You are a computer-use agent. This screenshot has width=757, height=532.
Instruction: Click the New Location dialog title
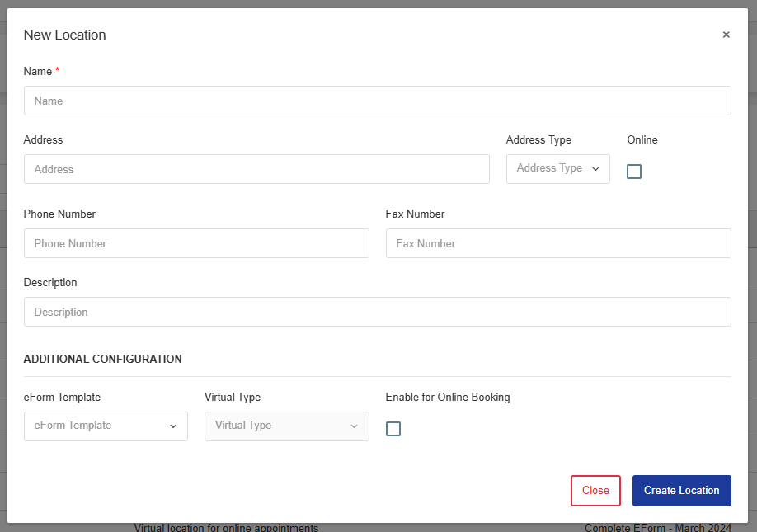tap(64, 35)
